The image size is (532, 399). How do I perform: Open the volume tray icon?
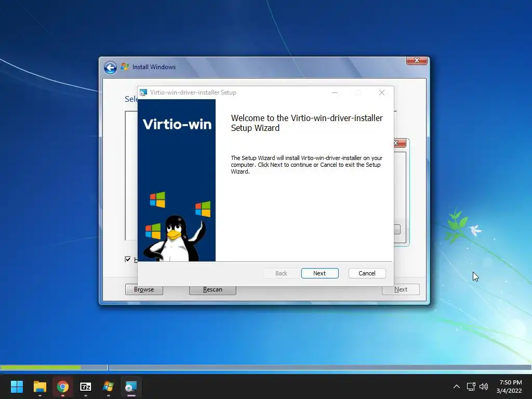click(484, 387)
